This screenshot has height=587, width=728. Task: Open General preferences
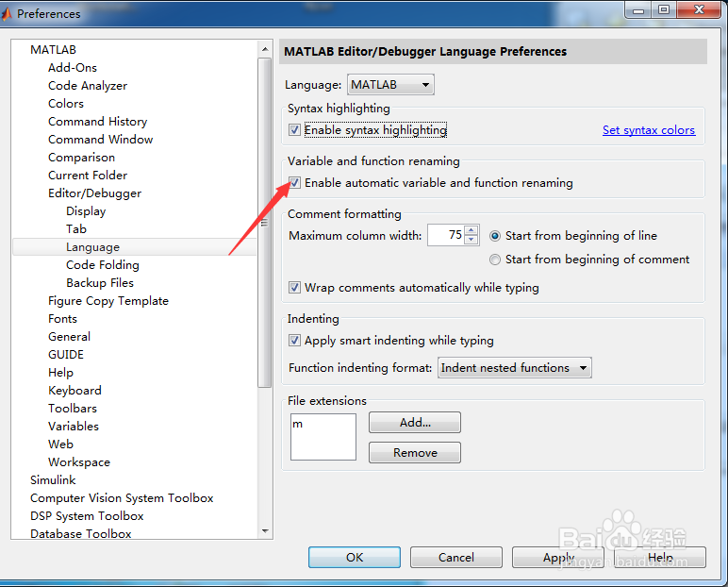pos(69,337)
